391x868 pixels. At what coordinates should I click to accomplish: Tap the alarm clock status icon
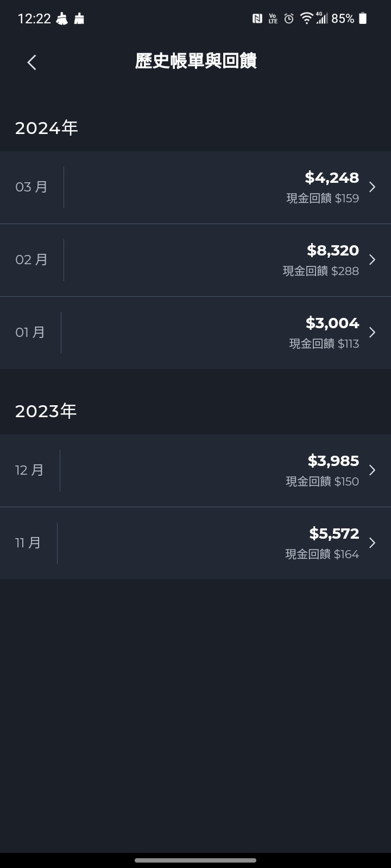(289, 19)
